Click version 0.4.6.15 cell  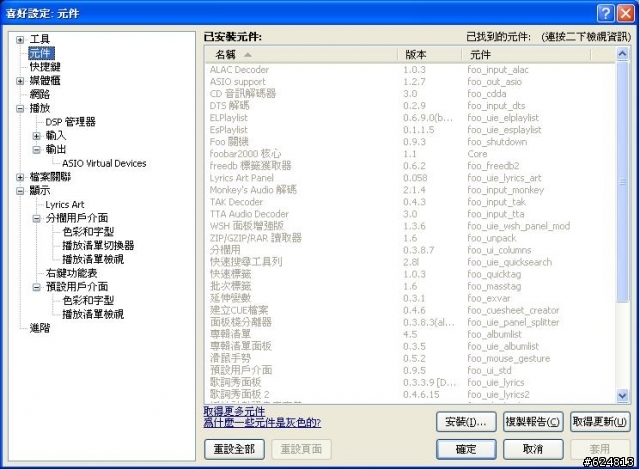point(421,395)
